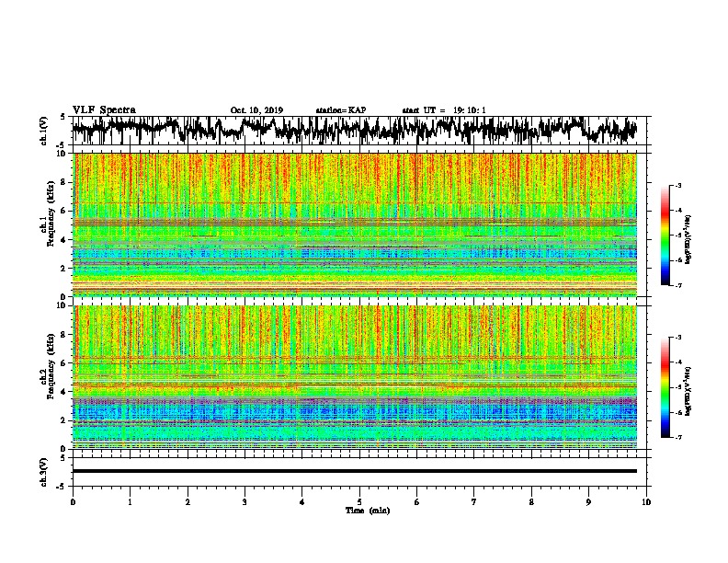Click the time axis tick label "0"

pos(73,502)
